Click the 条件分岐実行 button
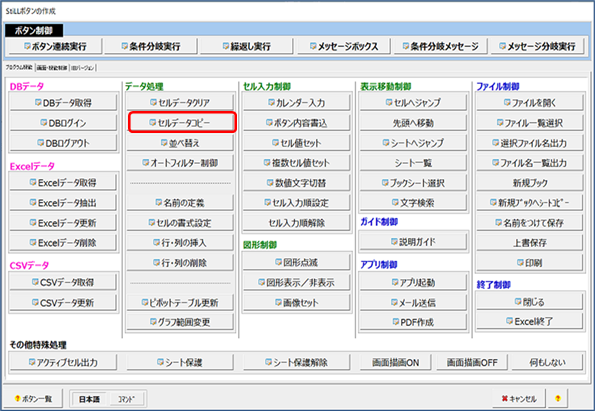Image resolution: width=595 pixels, height=411 pixels. tap(151, 46)
